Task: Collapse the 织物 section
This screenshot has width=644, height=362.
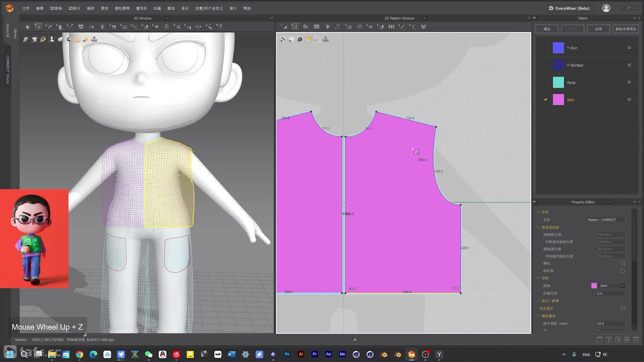Action: (538, 278)
